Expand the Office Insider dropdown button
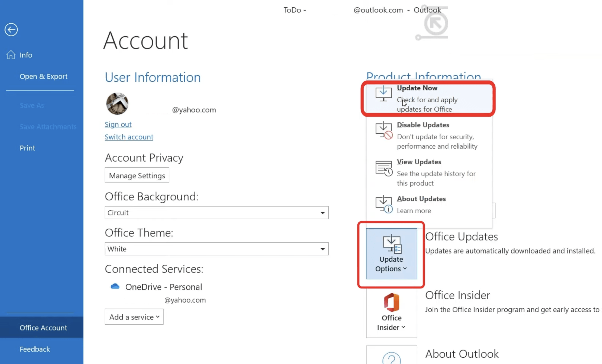602x364 pixels. (x=391, y=312)
